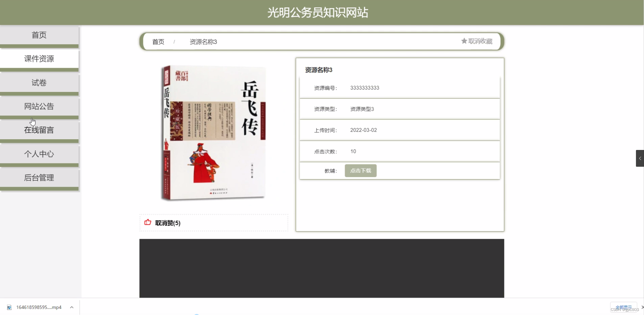Close the browser downloads bar
644x315 pixels.
[x=642, y=307]
